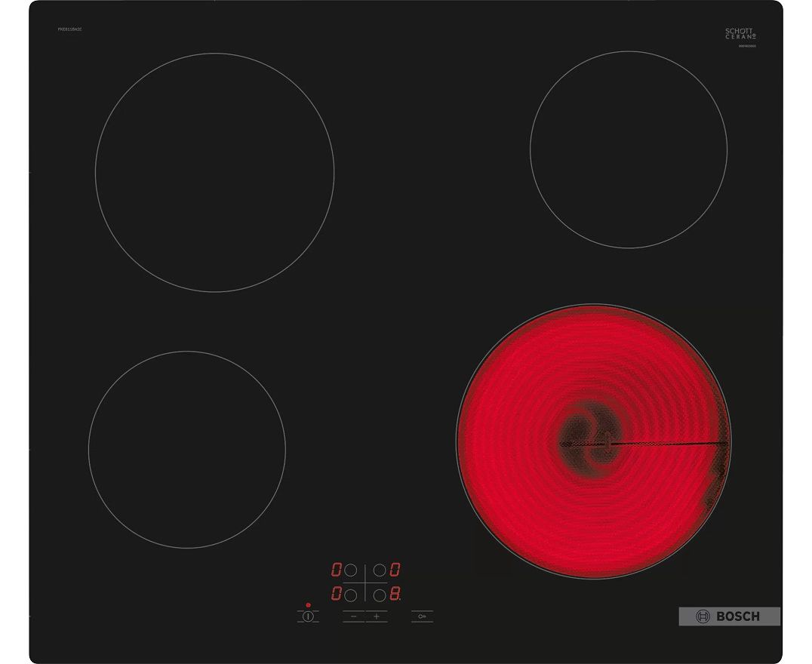Click the rear right cooking zone
The height and width of the screenshot is (664, 812).
point(628,149)
